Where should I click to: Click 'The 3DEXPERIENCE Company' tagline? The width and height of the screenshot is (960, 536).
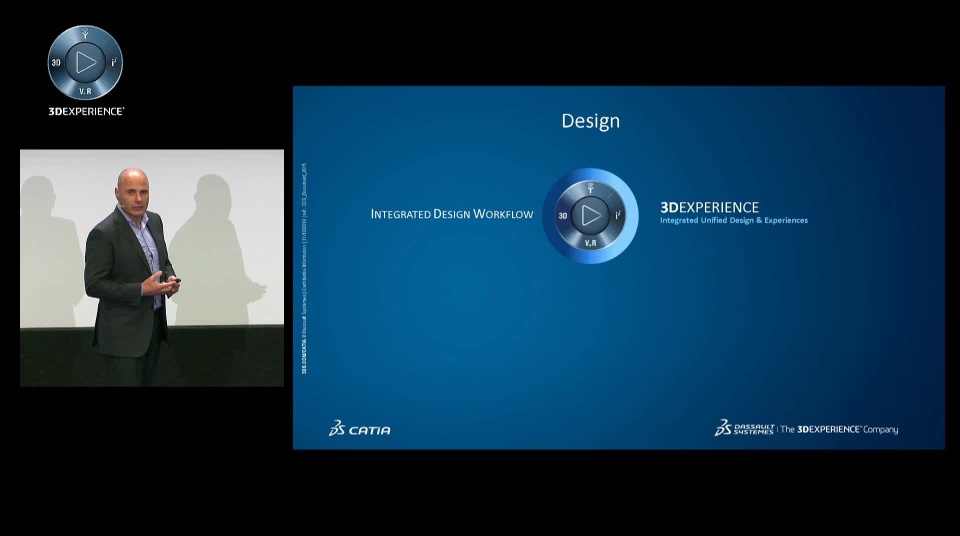pos(839,429)
